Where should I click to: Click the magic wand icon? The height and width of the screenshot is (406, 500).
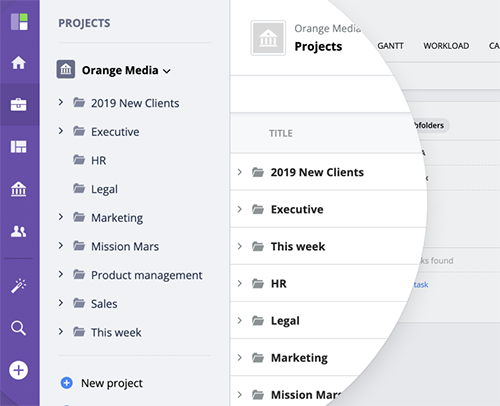pyautogui.click(x=19, y=286)
